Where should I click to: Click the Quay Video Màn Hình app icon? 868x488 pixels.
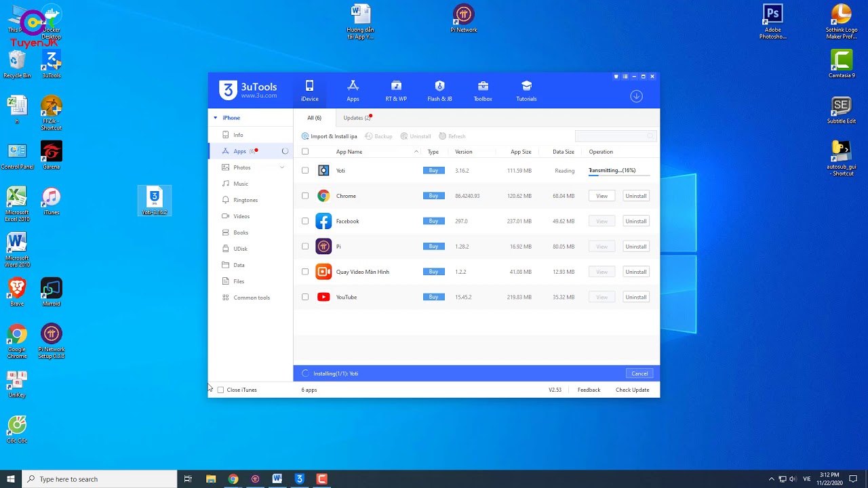click(323, 272)
